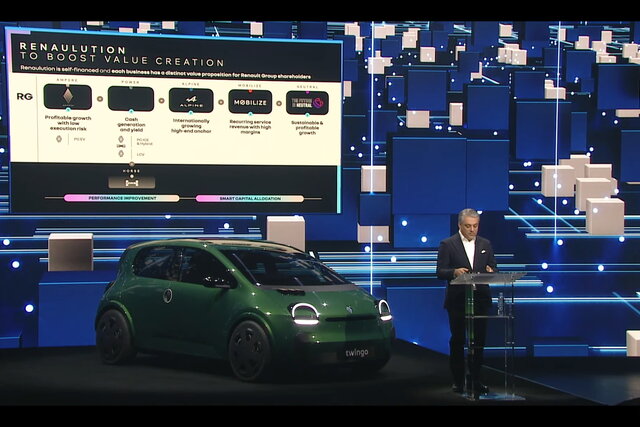Click the 'twingo' badge on the car bumper

pyautogui.click(x=357, y=352)
